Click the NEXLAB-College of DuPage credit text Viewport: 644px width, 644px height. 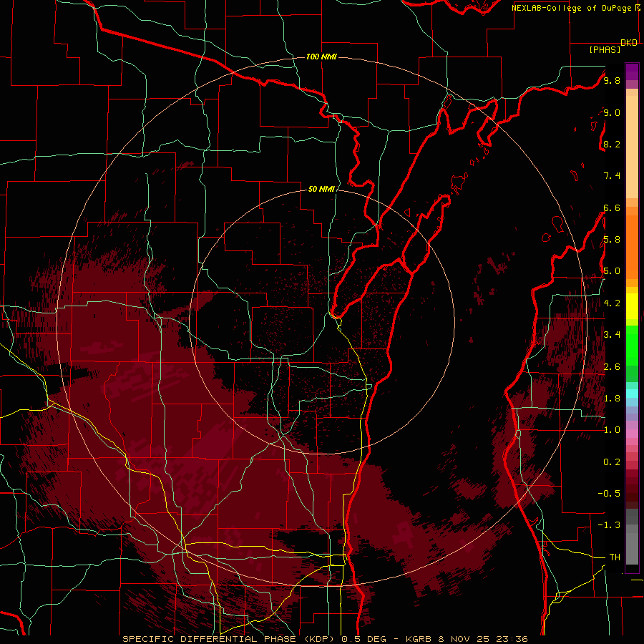[571, 8]
